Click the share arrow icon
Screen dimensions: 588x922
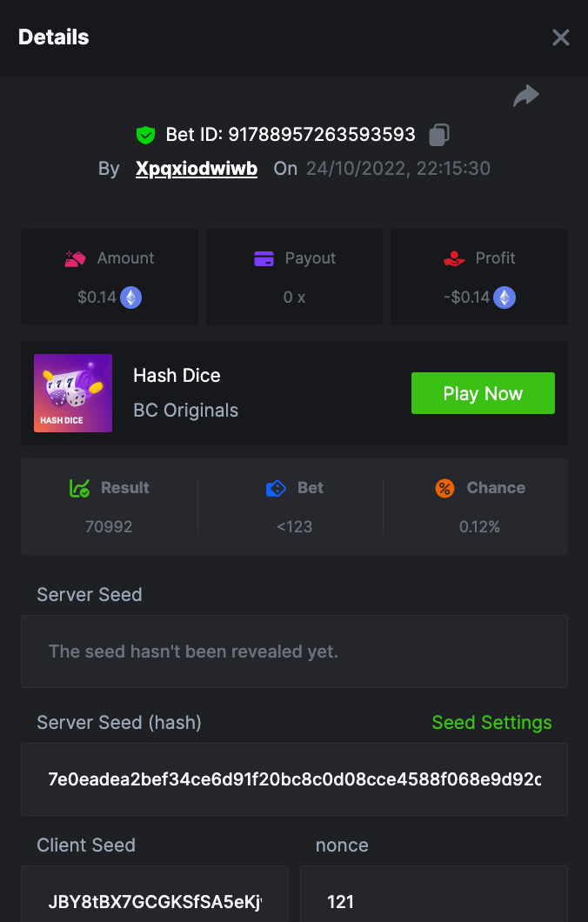(x=525, y=96)
